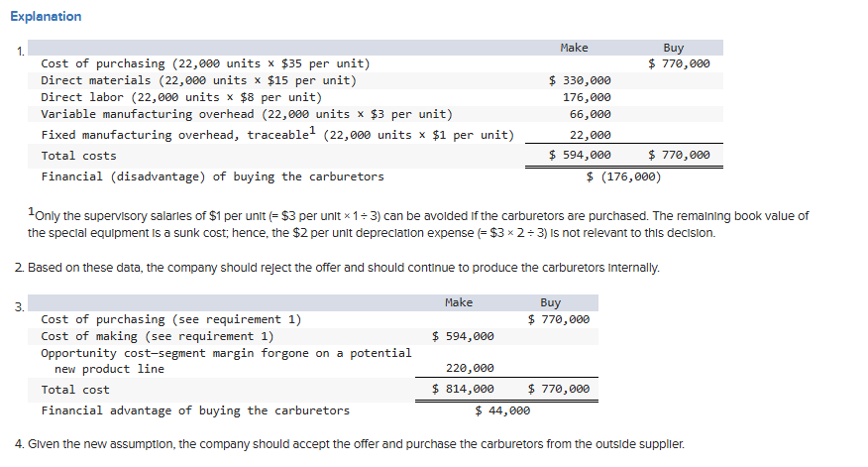Click the footnote about supervisory salaries

click(418, 224)
